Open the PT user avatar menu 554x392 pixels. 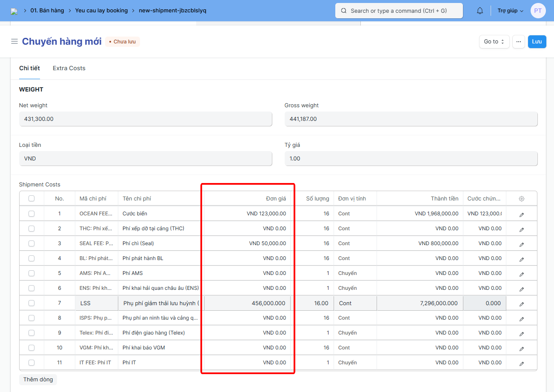(538, 11)
